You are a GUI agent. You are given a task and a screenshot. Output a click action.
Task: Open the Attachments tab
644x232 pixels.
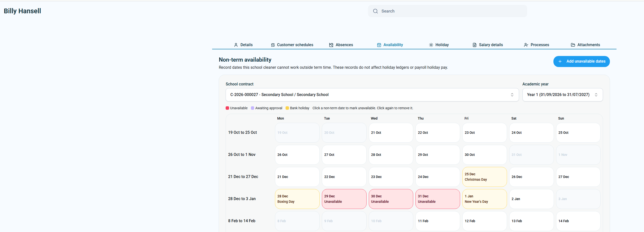[x=585, y=45]
